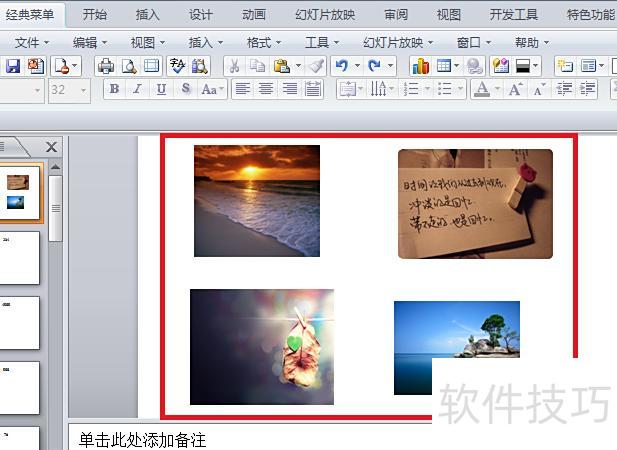617x450 pixels.
Task: Toggle align text right
Action: [290, 89]
